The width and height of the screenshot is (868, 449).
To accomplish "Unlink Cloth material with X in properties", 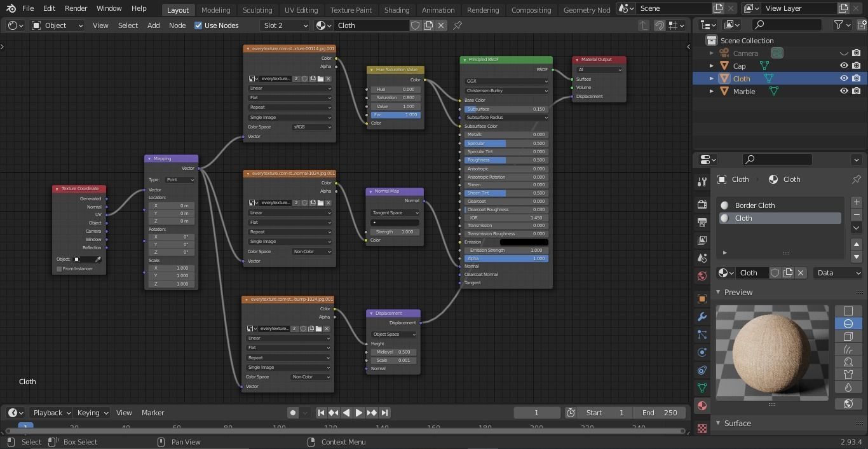I will [x=801, y=273].
